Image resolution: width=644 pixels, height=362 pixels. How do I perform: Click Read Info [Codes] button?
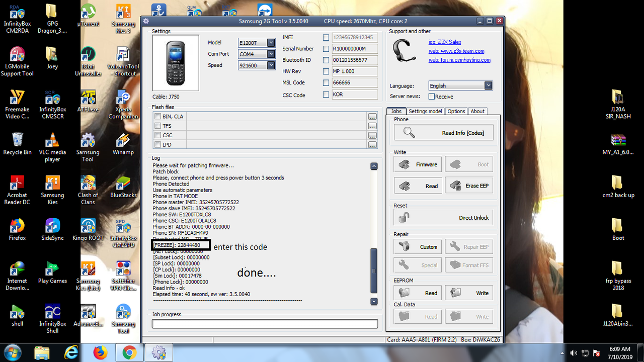[x=443, y=133]
